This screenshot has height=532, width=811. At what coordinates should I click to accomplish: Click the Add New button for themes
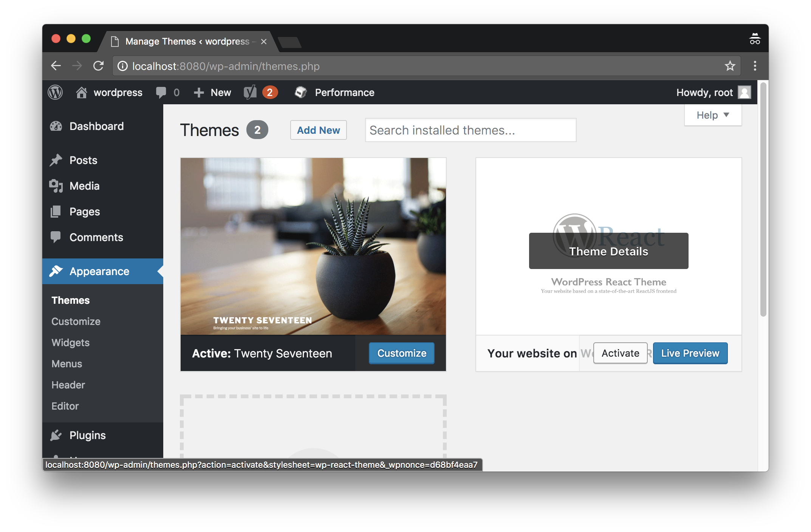tap(318, 130)
